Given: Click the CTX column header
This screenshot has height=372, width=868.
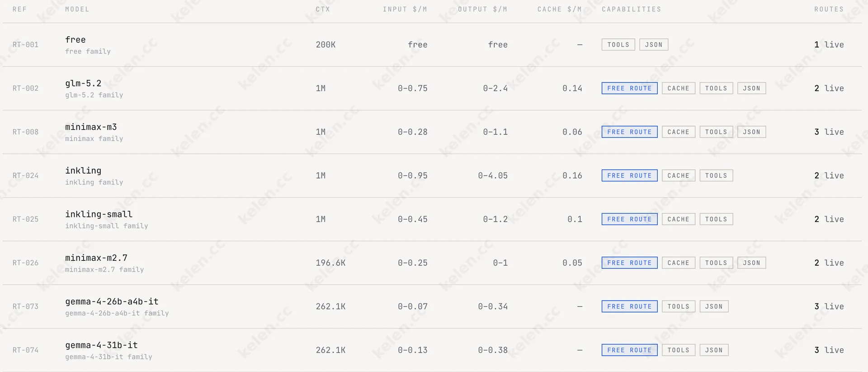Looking at the screenshot, I should pos(323,9).
